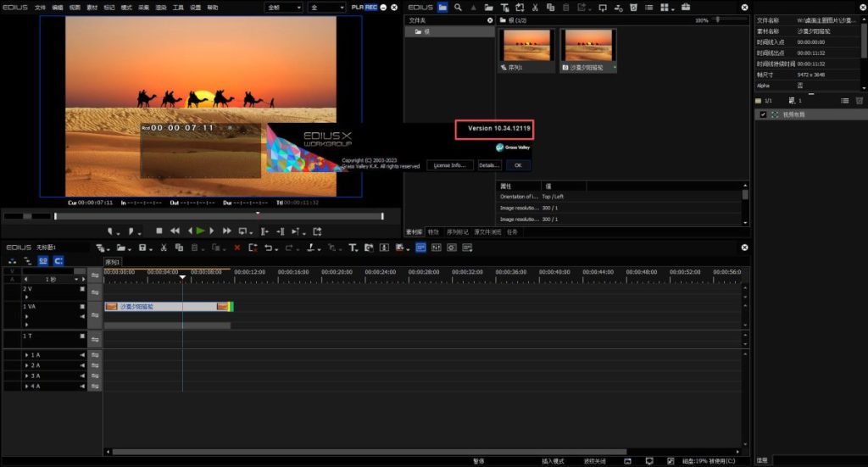
Task: Click the Add Title icon in the Bin toolbar
Action: (x=504, y=7)
